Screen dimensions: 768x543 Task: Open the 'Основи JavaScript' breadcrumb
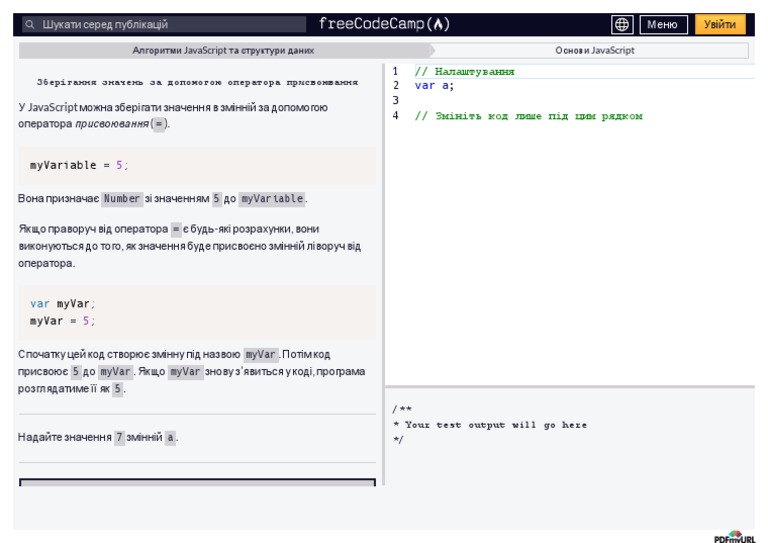click(x=594, y=50)
